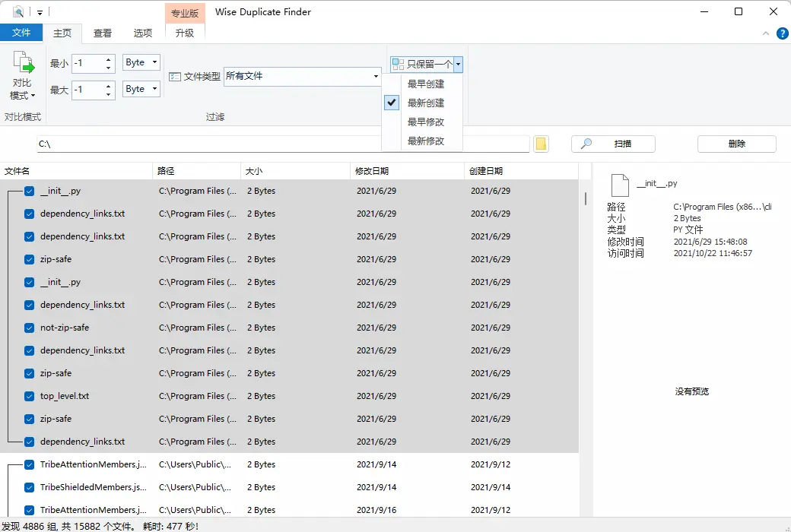Select 最早创建 from the dropdown menu

(x=426, y=84)
